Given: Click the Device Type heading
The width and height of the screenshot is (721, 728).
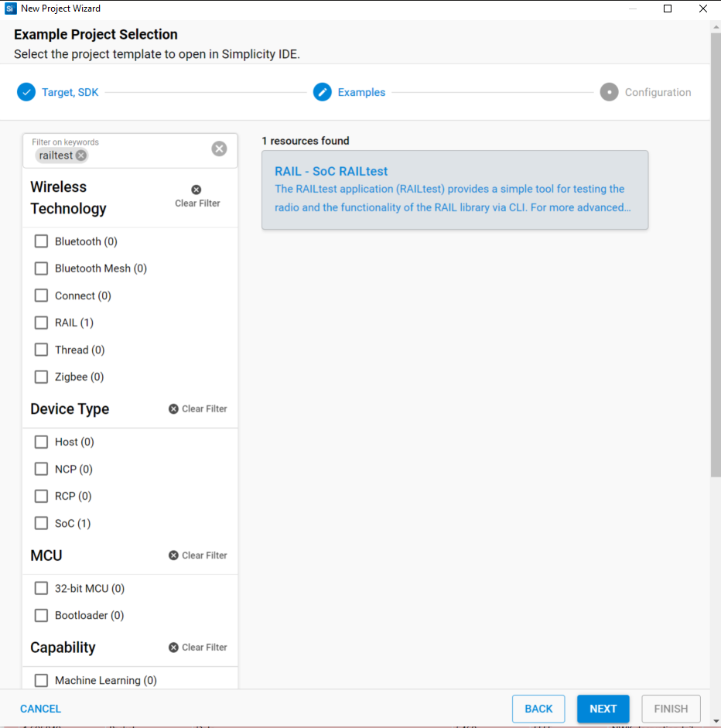Looking at the screenshot, I should (x=70, y=409).
